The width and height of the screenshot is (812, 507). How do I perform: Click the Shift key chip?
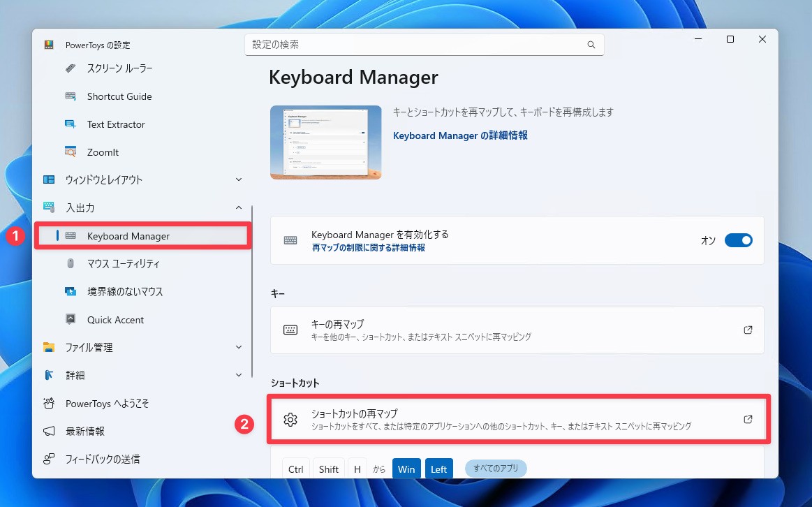point(329,469)
